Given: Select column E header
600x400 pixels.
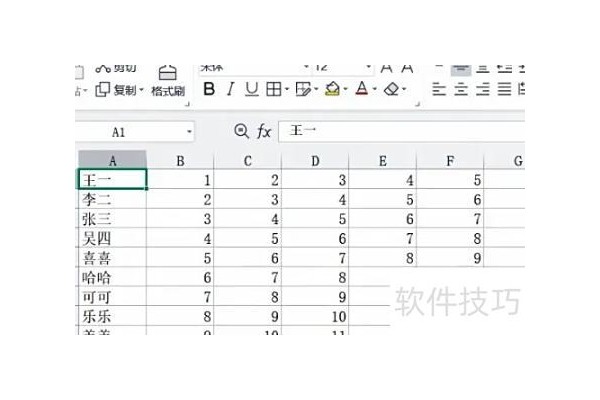Looking at the screenshot, I should (383, 160).
